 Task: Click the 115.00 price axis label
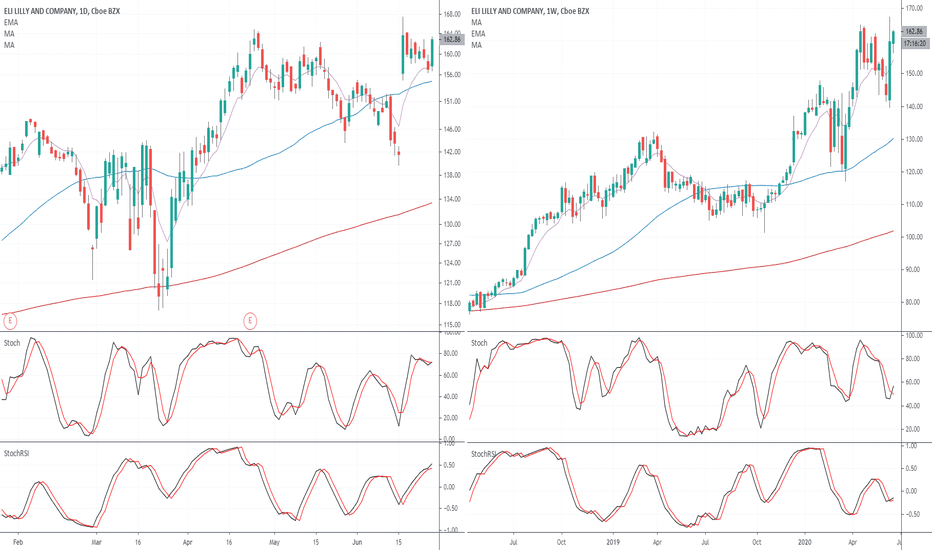click(x=452, y=325)
